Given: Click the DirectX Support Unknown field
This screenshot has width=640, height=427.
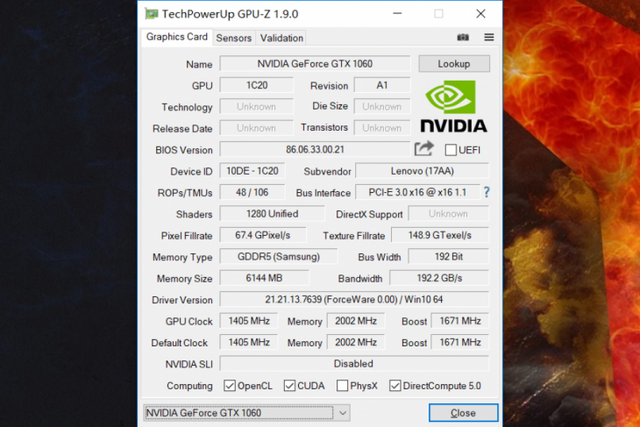Looking at the screenshot, I should (449, 214).
